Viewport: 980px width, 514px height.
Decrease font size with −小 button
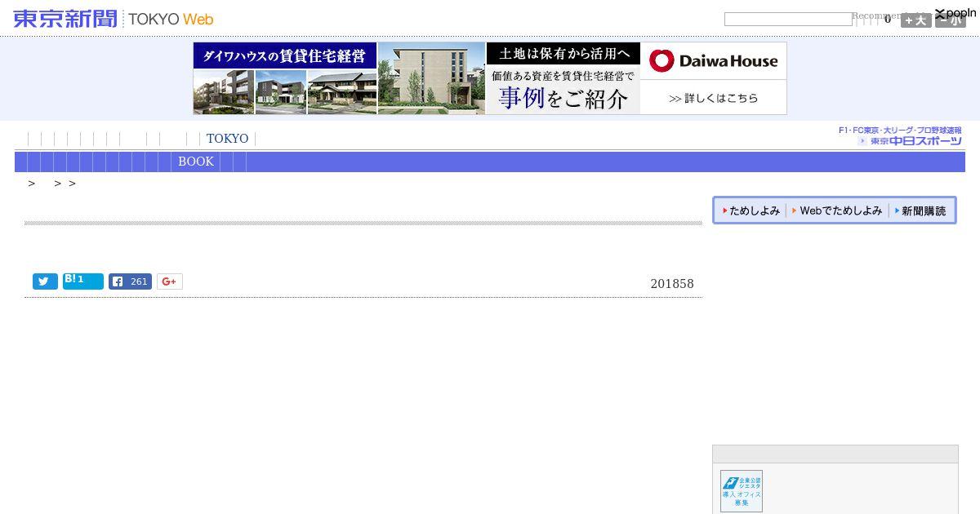point(950,20)
